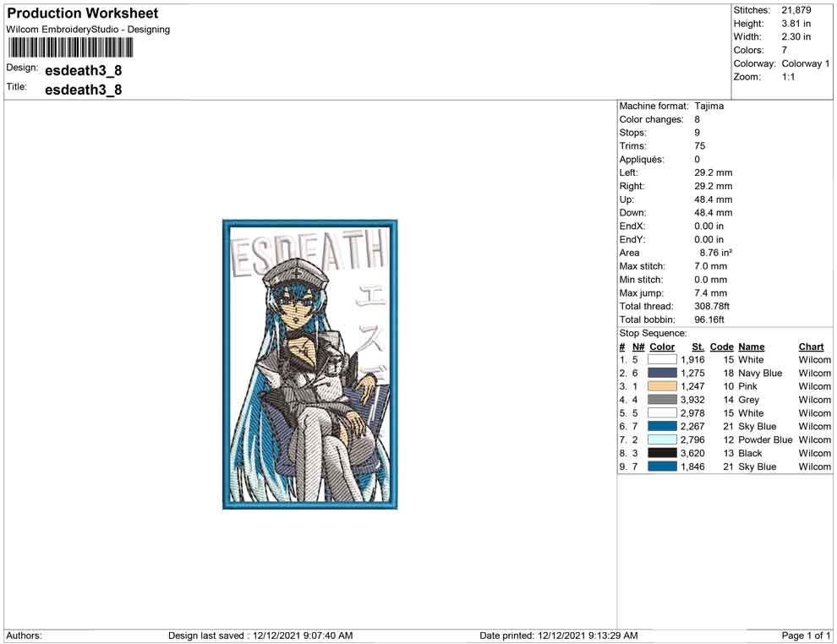
Task: Select the Pink color swatch
Action: click(662, 386)
